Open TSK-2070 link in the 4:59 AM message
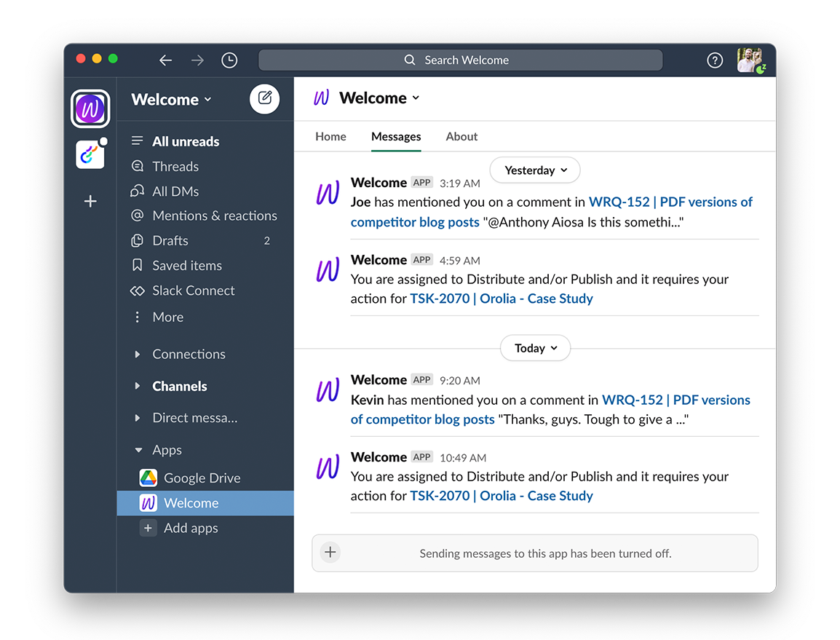840x640 pixels. tap(502, 299)
